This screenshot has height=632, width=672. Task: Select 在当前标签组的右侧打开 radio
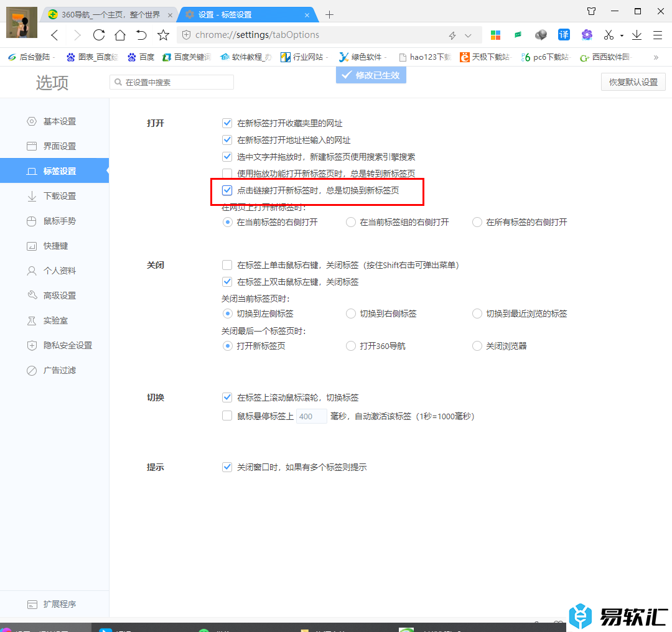point(350,222)
